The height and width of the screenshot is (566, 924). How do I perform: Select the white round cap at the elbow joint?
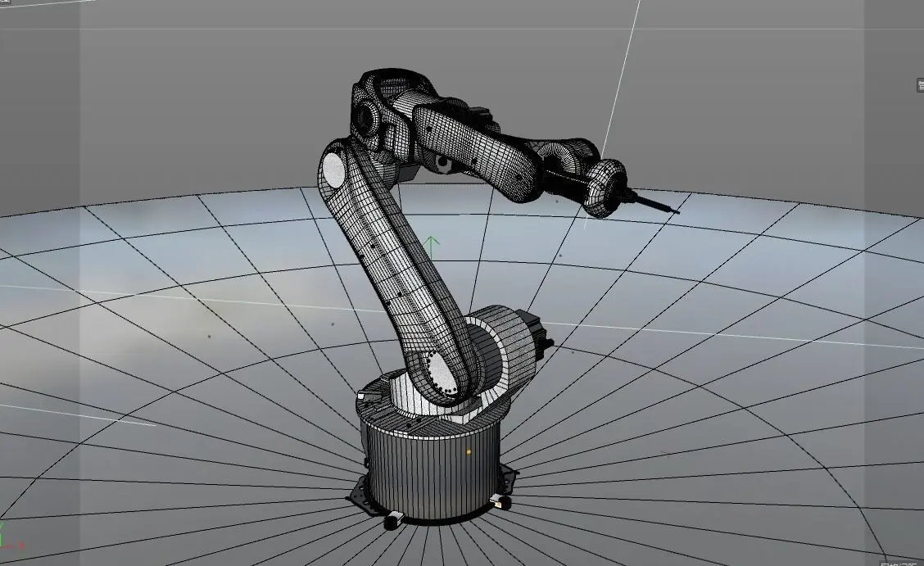pos(334,169)
